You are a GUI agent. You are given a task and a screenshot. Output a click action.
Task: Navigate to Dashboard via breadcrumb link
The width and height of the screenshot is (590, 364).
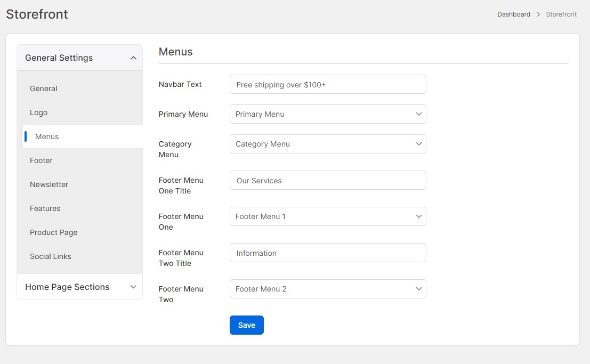[x=514, y=14]
